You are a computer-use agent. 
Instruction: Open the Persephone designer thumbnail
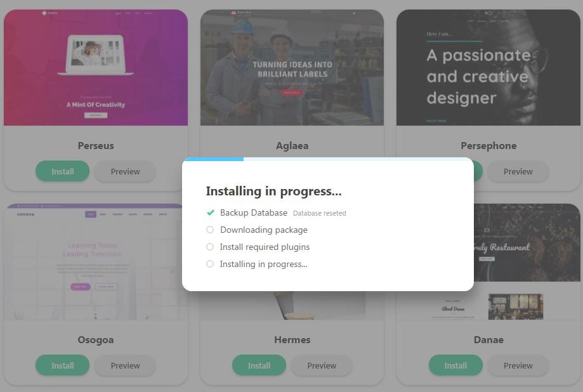click(x=488, y=68)
